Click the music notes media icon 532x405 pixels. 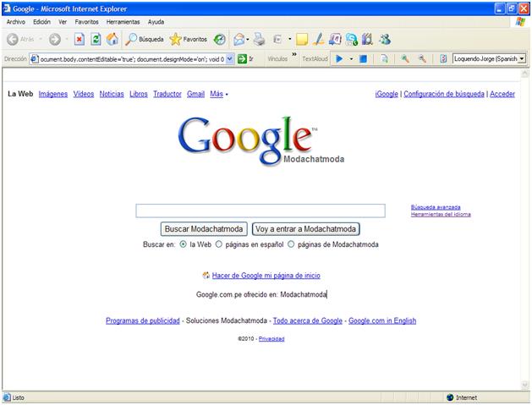pyautogui.click(x=335, y=40)
